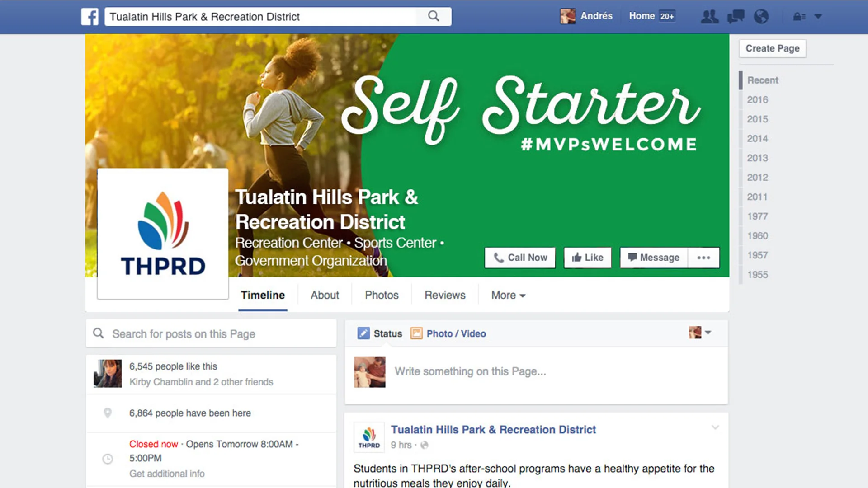Click the Call Now button

(x=520, y=258)
